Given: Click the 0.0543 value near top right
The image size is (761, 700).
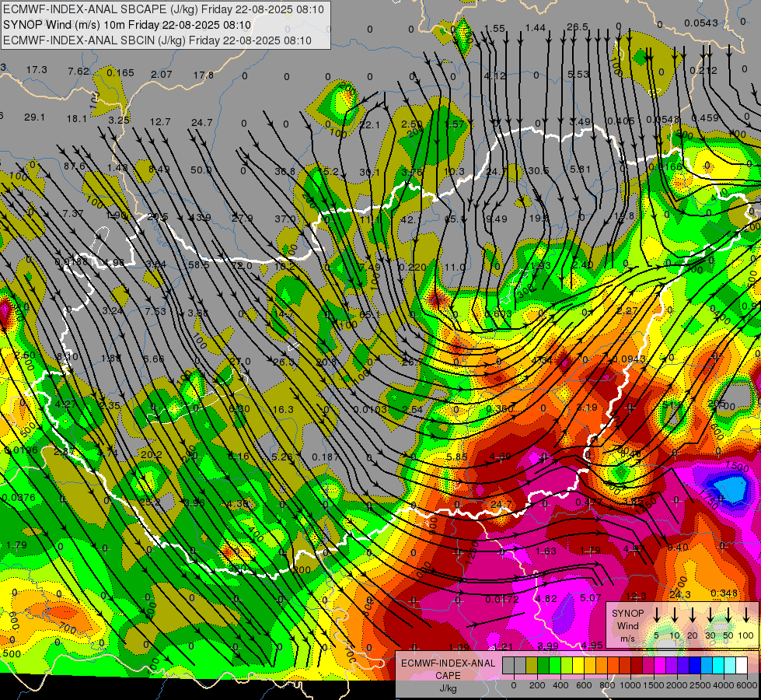Looking at the screenshot, I should 701,23.
